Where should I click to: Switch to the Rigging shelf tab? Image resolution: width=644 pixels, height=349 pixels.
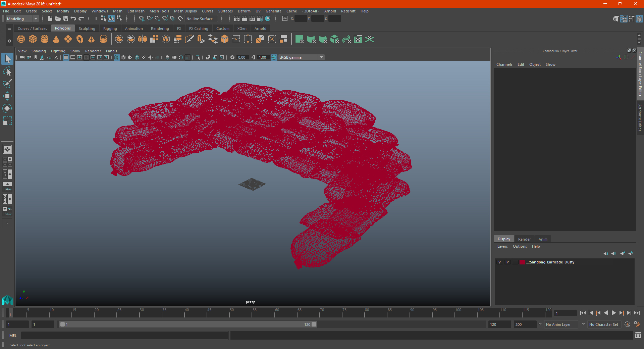click(110, 29)
